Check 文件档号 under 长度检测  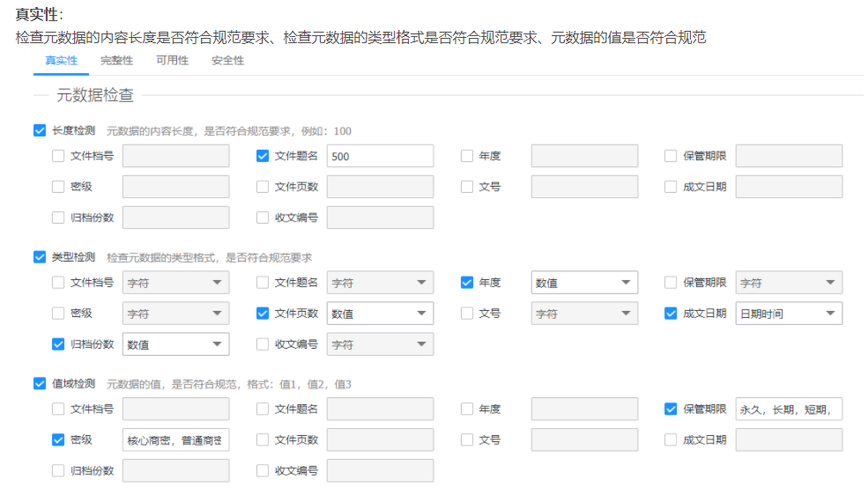tap(58, 156)
